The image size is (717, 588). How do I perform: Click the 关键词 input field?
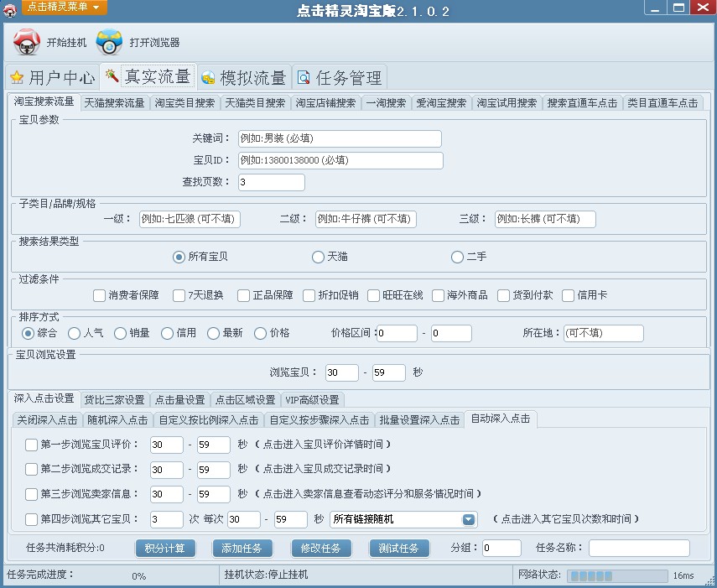(340, 138)
